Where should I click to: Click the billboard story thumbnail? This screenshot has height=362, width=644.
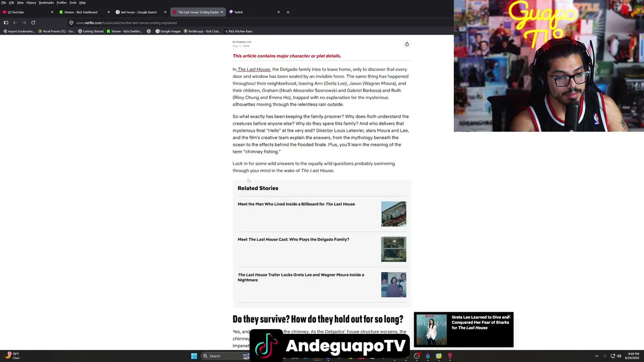393,214
